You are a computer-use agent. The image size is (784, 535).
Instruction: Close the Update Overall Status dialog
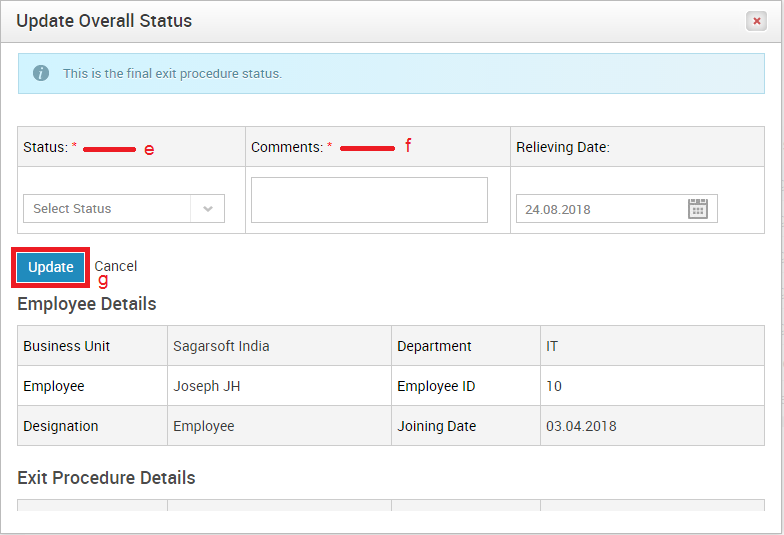pyautogui.click(x=756, y=21)
